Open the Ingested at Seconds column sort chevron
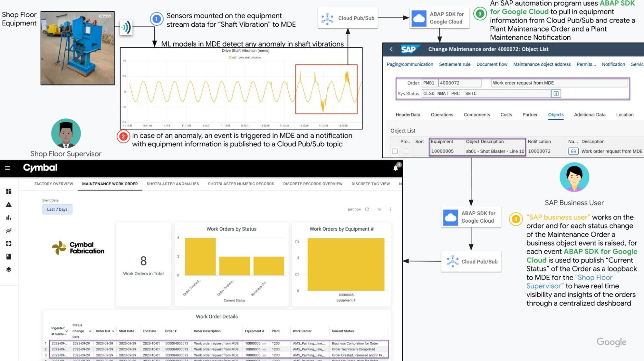The height and width of the screenshot is (361, 644). pyautogui.click(x=67, y=331)
